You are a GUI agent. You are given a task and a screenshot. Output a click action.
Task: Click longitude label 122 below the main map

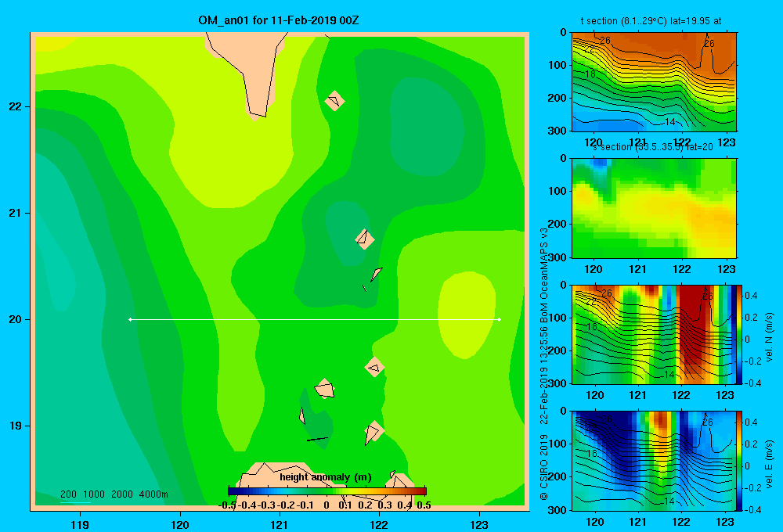click(379, 524)
